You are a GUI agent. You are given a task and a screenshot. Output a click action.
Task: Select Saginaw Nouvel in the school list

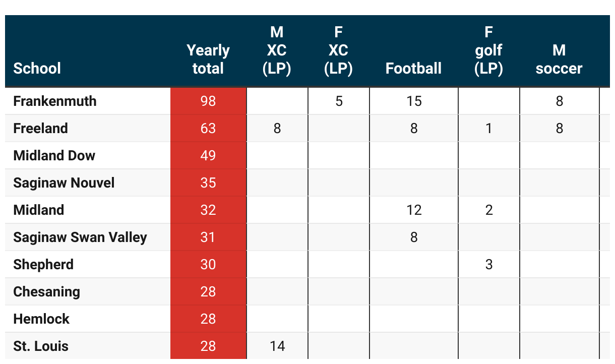(64, 183)
